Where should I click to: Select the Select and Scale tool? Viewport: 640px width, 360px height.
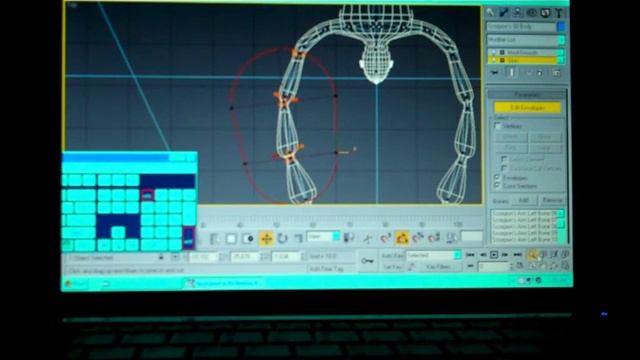point(298,238)
